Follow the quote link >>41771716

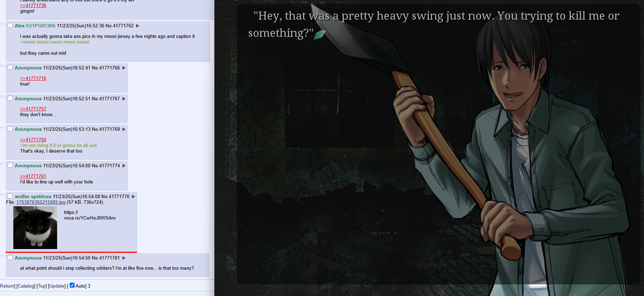[x=33, y=78]
